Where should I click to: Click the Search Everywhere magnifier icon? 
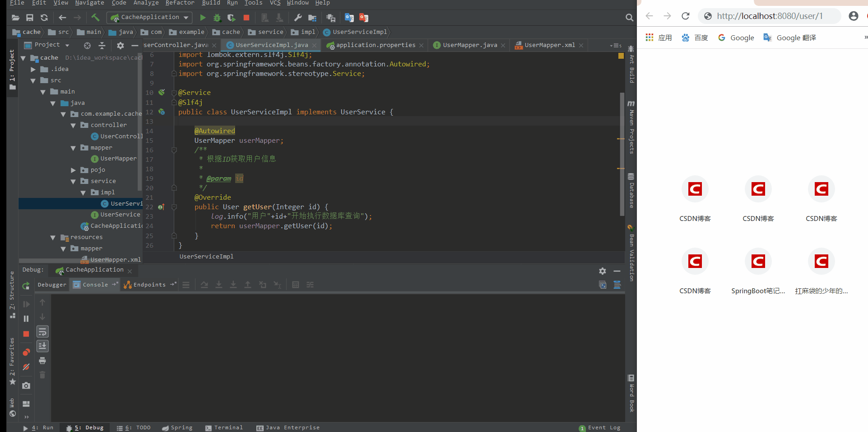click(x=629, y=18)
